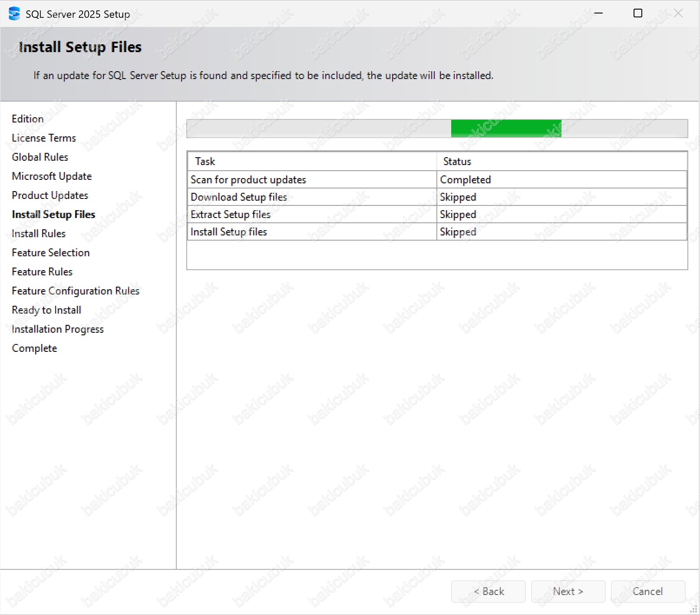
Task: Select Ready to Install step
Action: [46, 310]
